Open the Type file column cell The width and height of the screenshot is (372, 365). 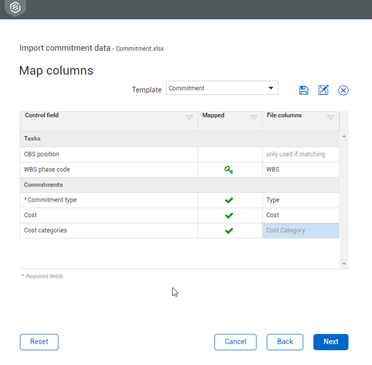(x=301, y=200)
